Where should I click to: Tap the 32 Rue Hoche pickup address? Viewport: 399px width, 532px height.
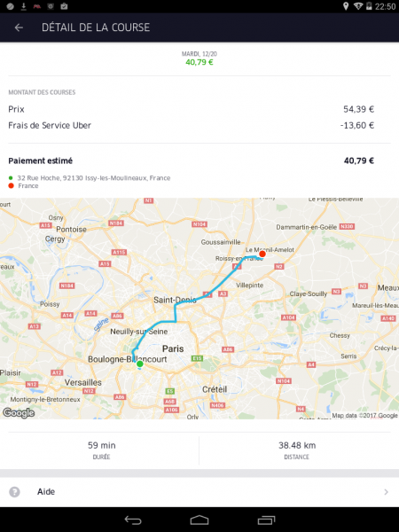94,178
